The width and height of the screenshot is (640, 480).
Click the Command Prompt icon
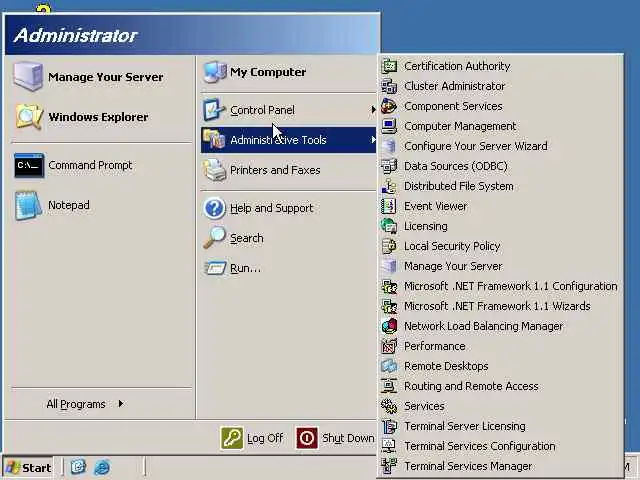[x=29, y=165]
